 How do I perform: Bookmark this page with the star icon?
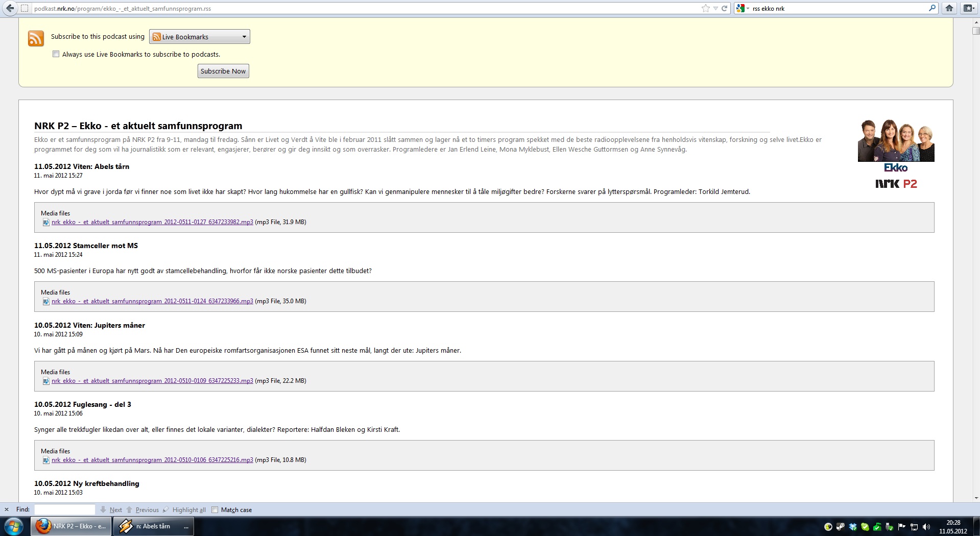tap(706, 8)
